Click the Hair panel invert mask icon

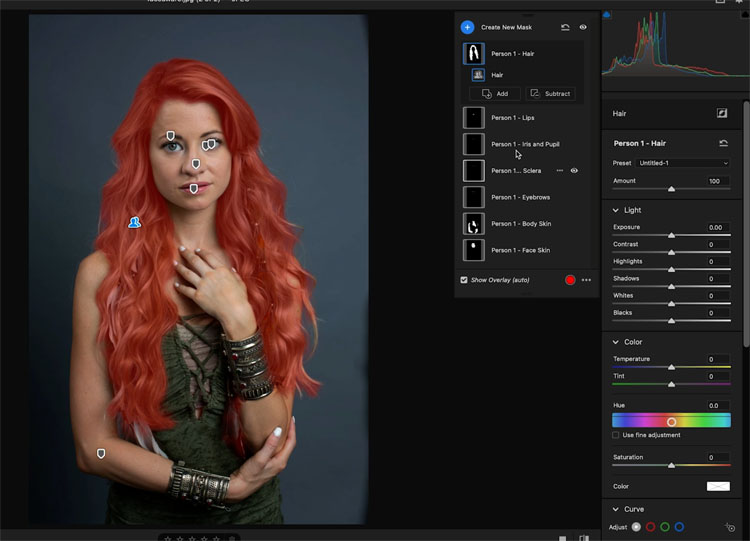tap(722, 113)
